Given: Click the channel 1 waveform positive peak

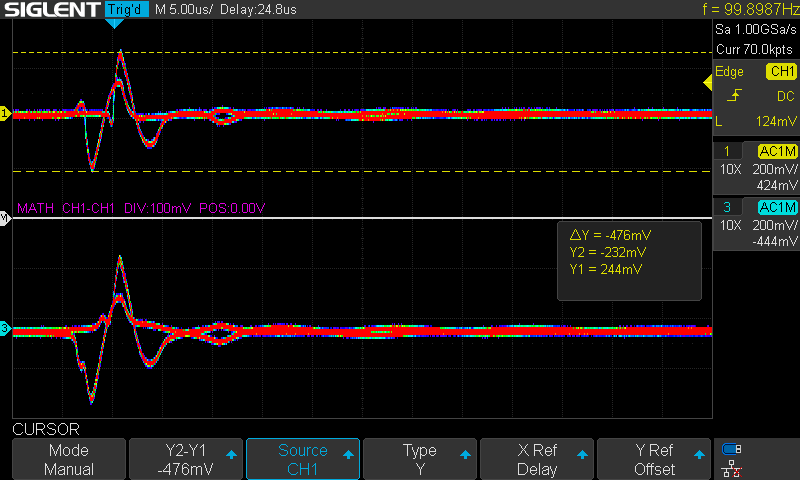Looking at the screenshot, I should (120, 53).
